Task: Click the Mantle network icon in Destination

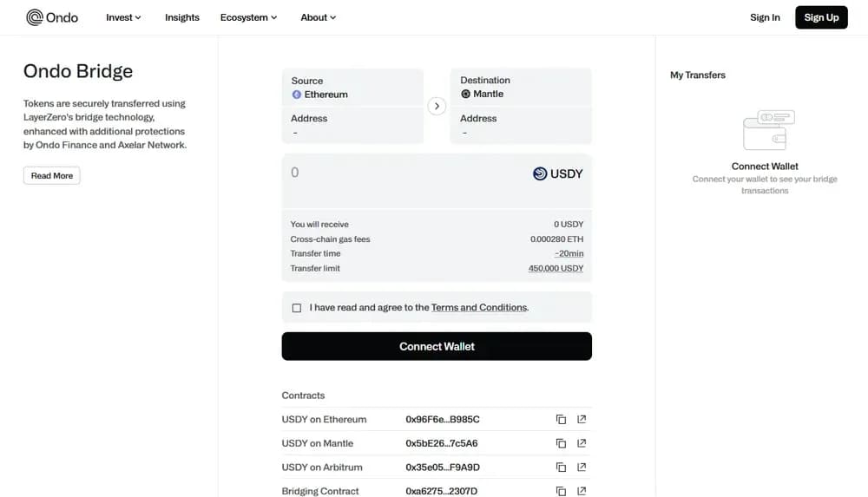Action: pyautogui.click(x=465, y=94)
